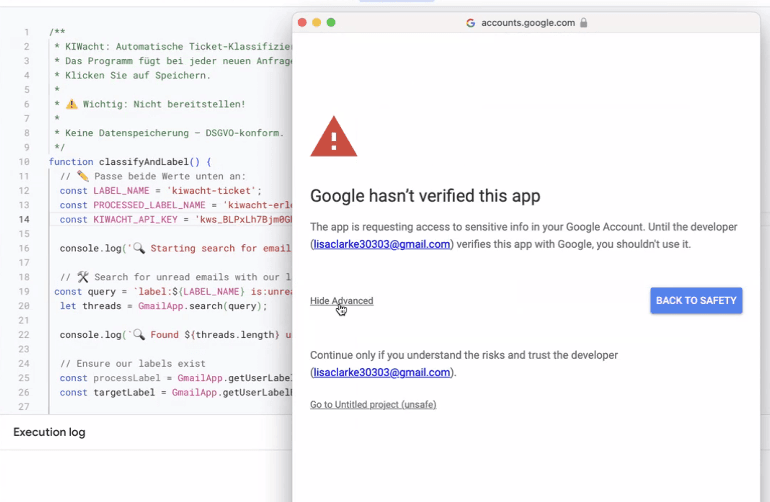The image size is (770, 502).
Task: Minimize the popup with the yellow button
Action: (x=317, y=22)
